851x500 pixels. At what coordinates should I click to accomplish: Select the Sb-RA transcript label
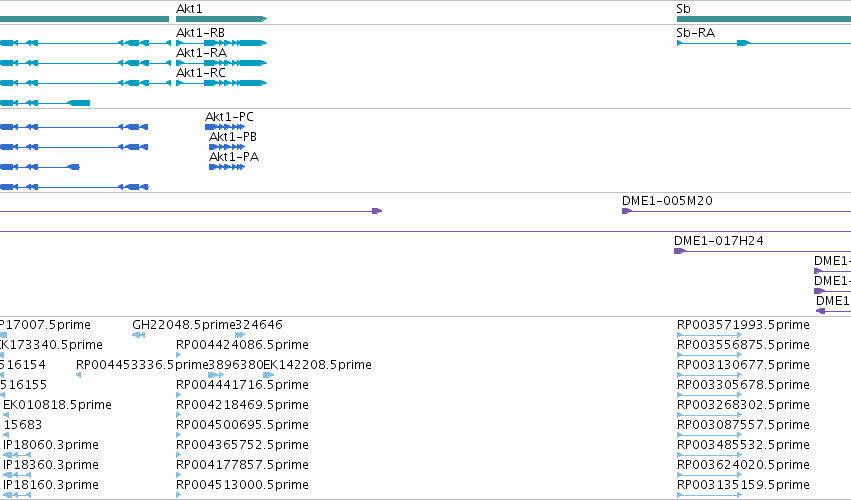pos(695,33)
